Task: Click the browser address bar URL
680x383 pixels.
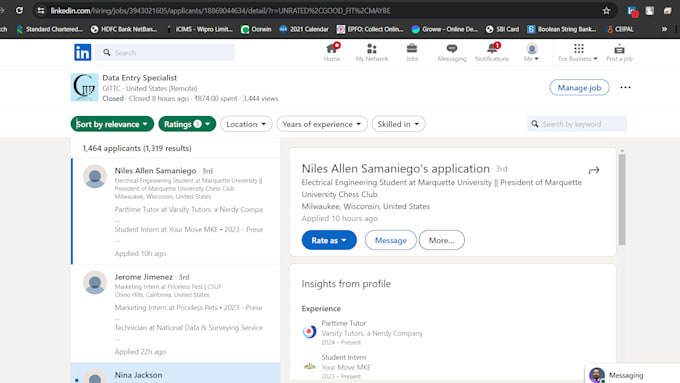Action: point(220,11)
